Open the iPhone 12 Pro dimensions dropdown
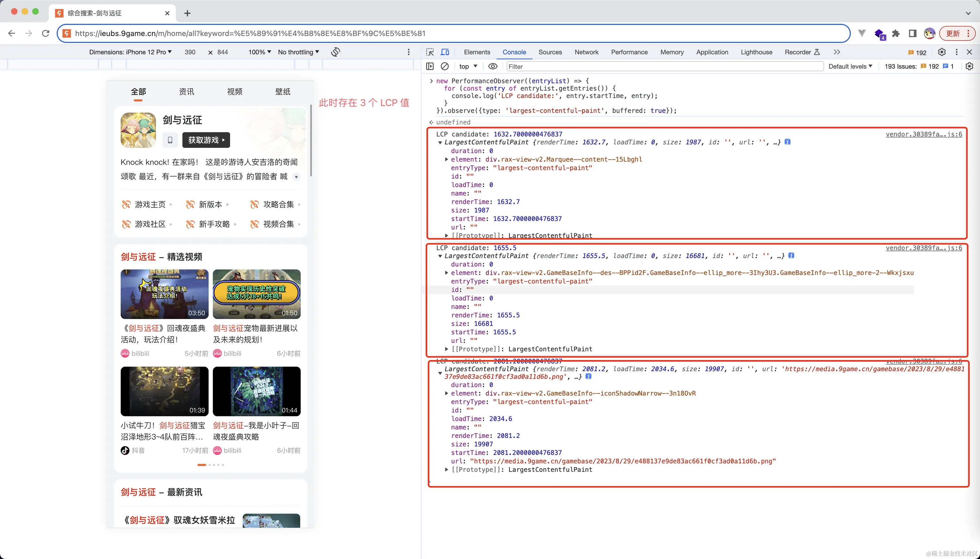The height and width of the screenshot is (559, 980). [131, 52]
